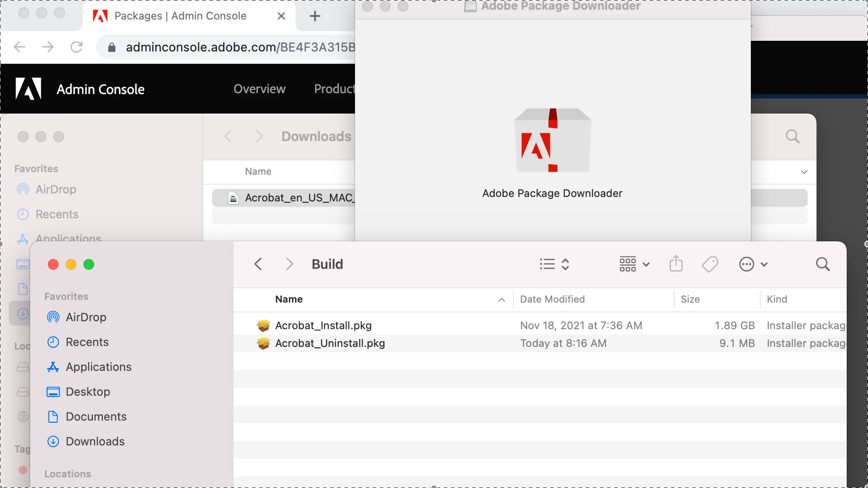The image size is (868, 488).
Task: Go forward in the Build Finder window
Action: pyautogui.click(x=289, y=264)
